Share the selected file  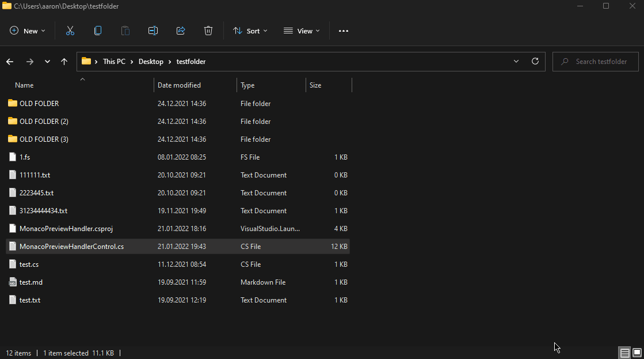181,31
